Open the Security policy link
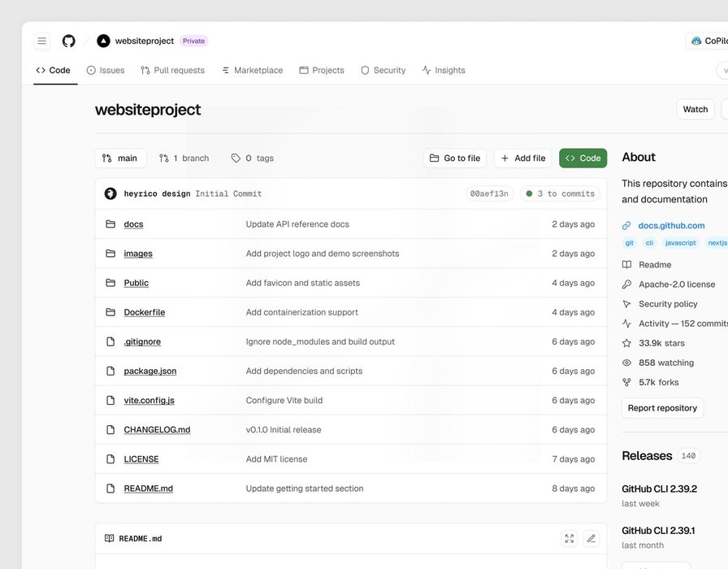Image resolution: width=728 pixels, height=569 pixels. (668, 304)
